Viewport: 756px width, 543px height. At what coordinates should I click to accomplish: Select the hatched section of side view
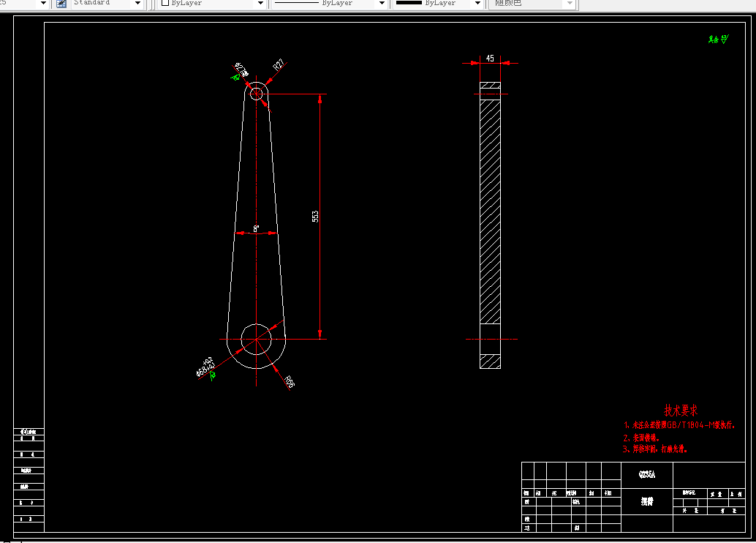(x=490, y=211)
